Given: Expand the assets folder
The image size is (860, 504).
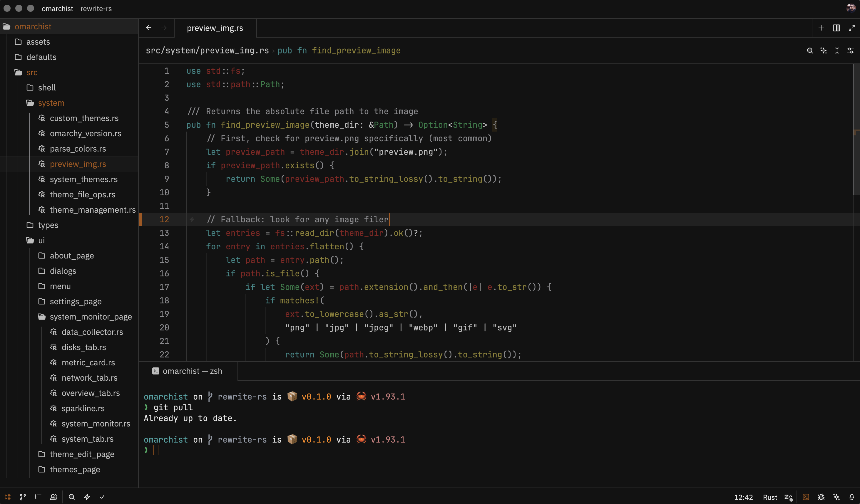Looking at the screenshot, I should [69, 42].
